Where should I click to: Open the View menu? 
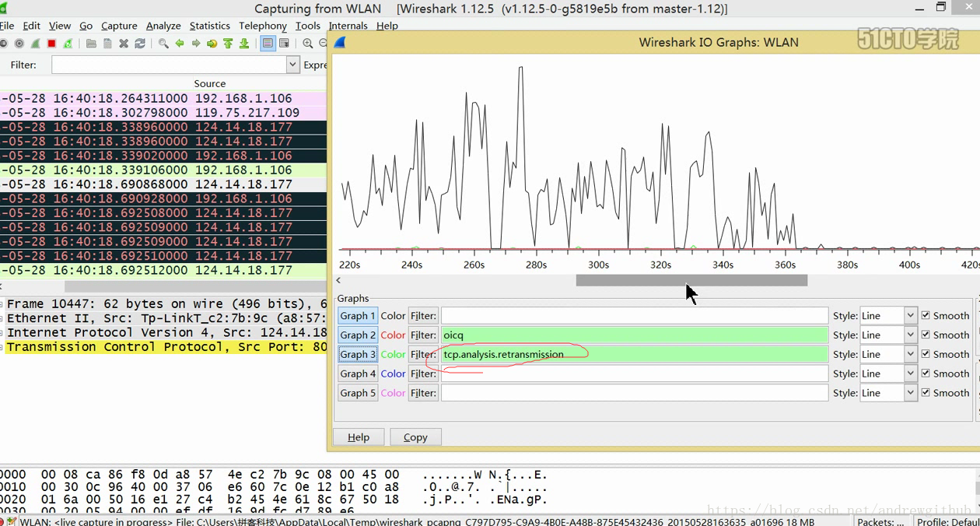[60, 26]
